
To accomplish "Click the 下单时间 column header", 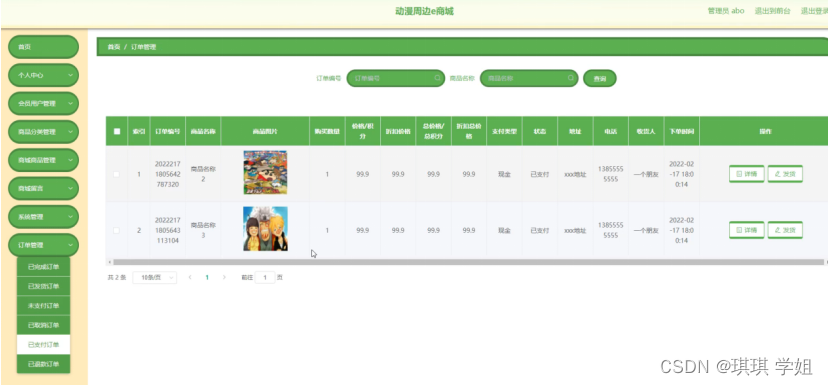I will pos(681,132).
